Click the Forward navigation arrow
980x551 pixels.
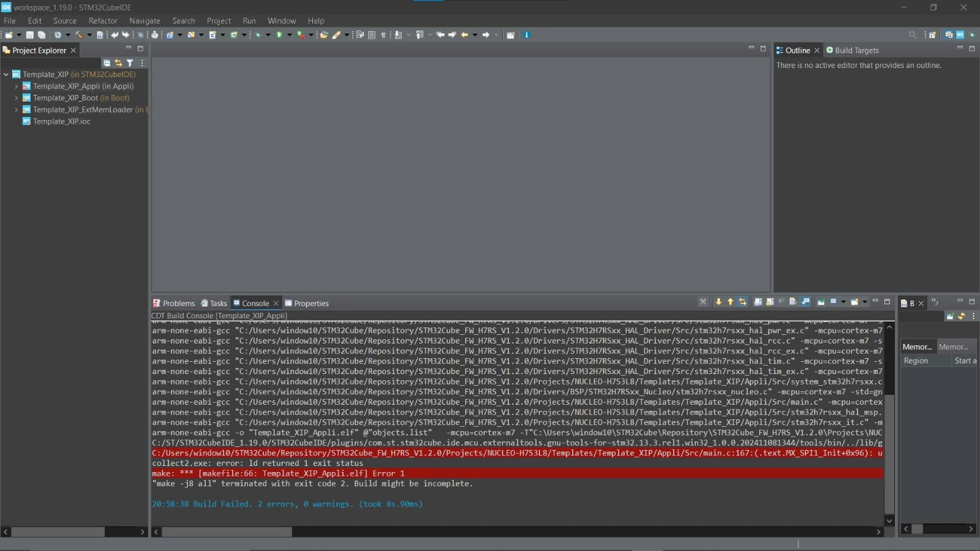click(486, 35)
